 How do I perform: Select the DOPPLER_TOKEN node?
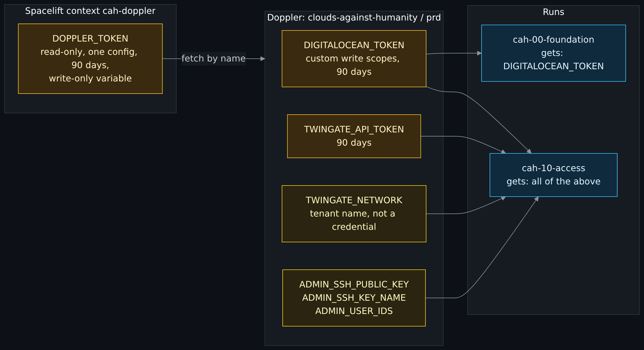pyautogui.click(x=90, y=59)
